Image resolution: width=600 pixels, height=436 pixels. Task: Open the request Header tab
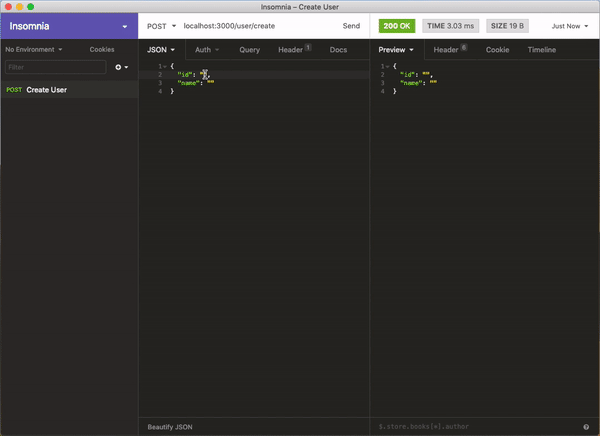294,50
